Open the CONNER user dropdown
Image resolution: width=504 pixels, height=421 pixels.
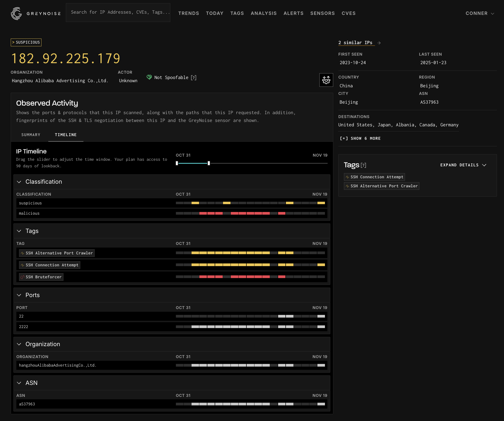pyautogui.click(x=480, y=13)
